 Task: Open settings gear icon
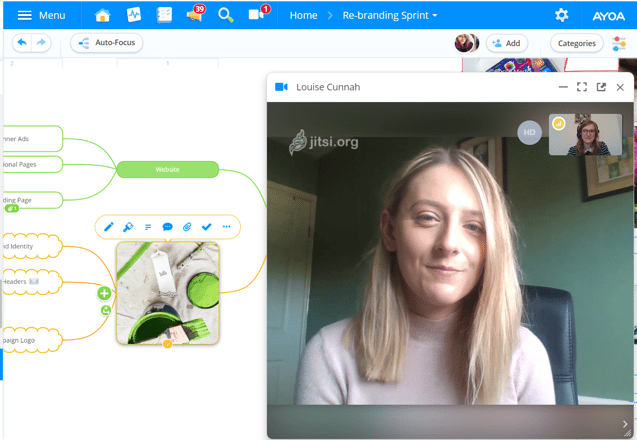[x=561, y=15]
